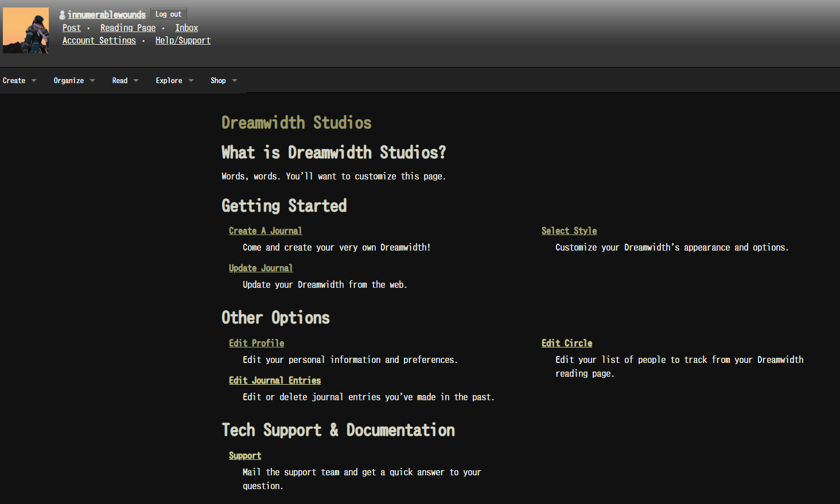Click text 'Edit your list of people to track'

coord(631,360)
